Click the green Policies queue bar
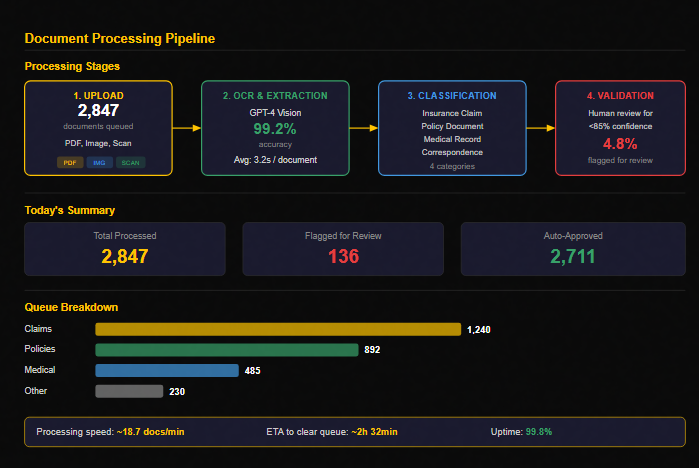Image resolution: width=699 pixels, height=468 pixels. (227, 350)
